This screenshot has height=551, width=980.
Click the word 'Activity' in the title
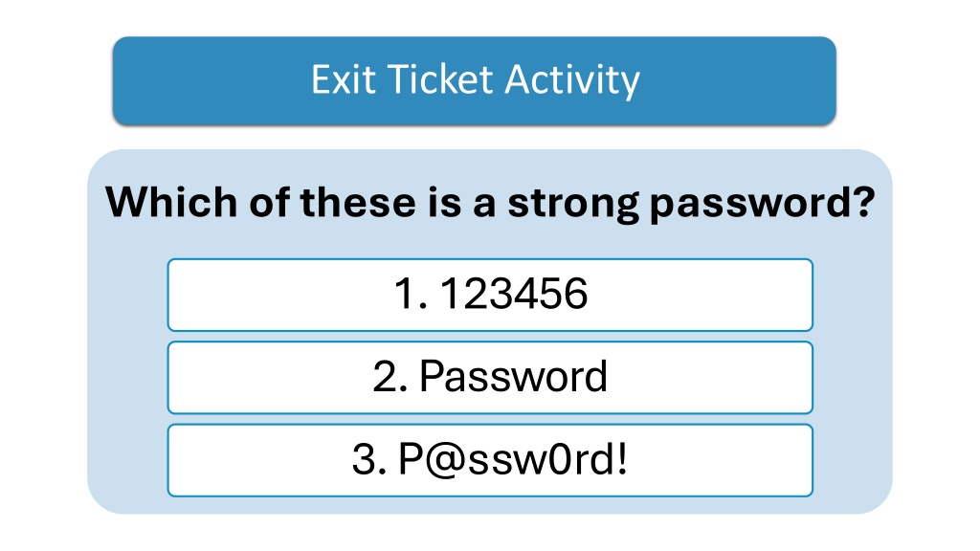point(572,81)
